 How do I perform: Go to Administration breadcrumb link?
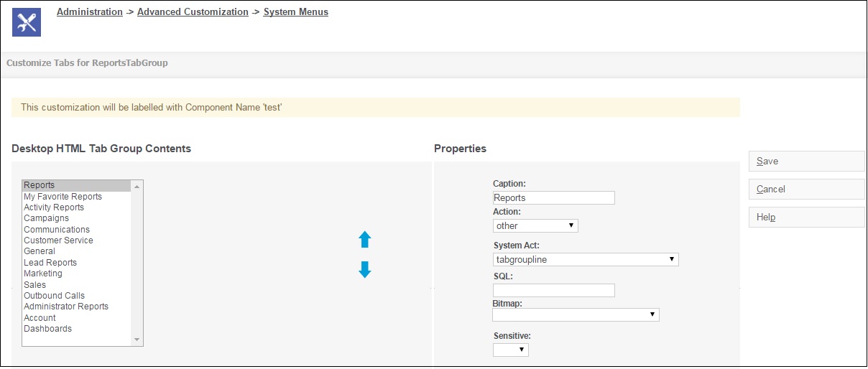point(90,12)
